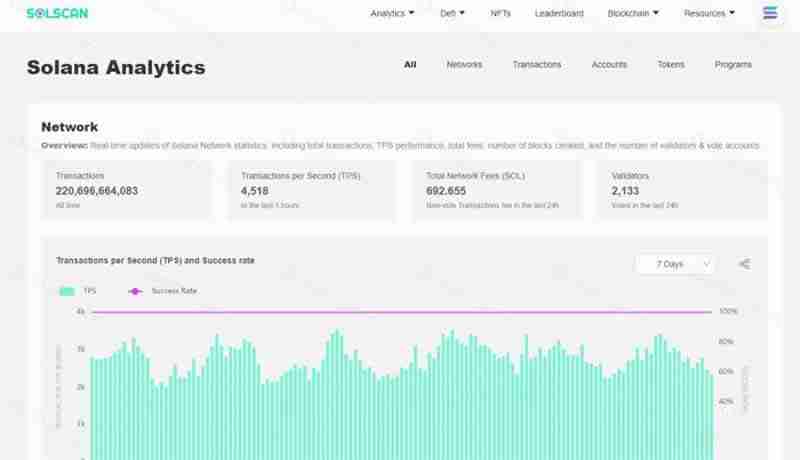This screenshot has height=460, width=800.
Task: Click the chart share icon
Action: point(744,264)
